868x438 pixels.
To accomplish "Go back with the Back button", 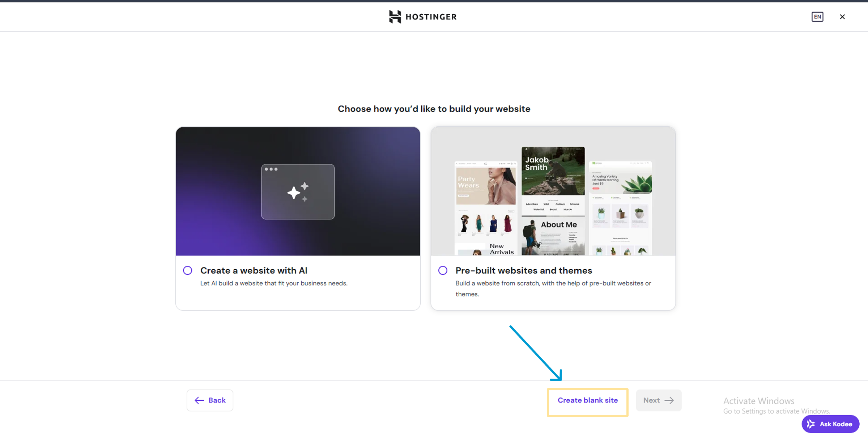I will (x=210, y=400).
